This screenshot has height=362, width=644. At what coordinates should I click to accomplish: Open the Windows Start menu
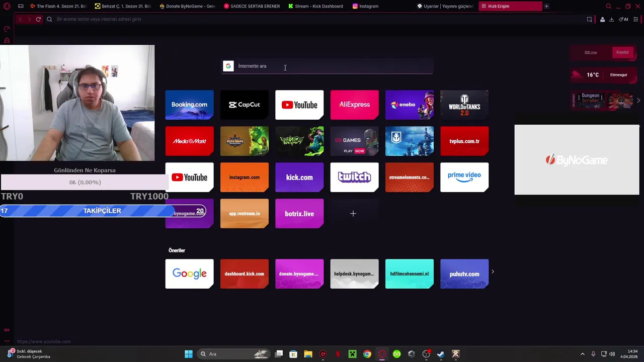click(189, 354)
